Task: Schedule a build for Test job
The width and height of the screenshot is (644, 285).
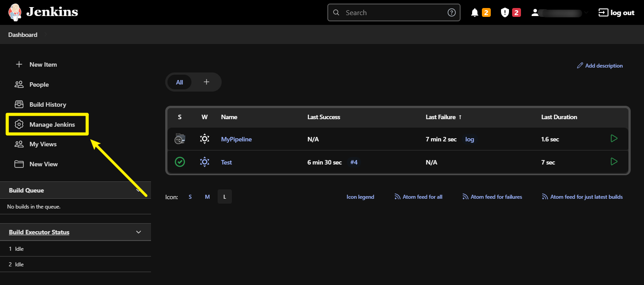Action: [x=614, y=162]
